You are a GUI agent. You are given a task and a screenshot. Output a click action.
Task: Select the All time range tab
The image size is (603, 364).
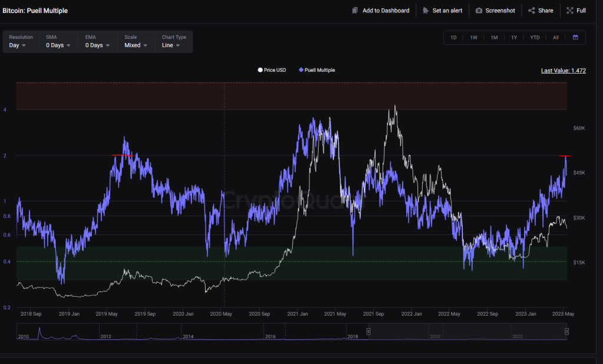tap(555, 37)
